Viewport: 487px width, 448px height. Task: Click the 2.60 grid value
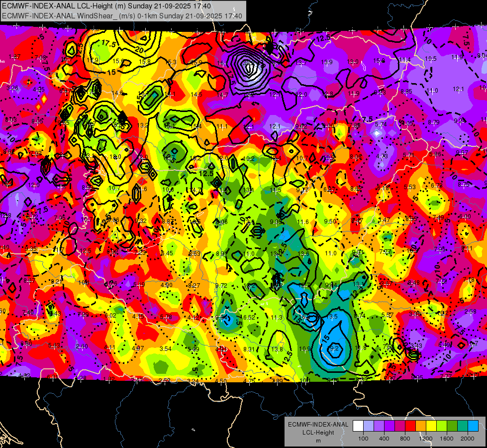pyautogui.click(x=82, y=346)
